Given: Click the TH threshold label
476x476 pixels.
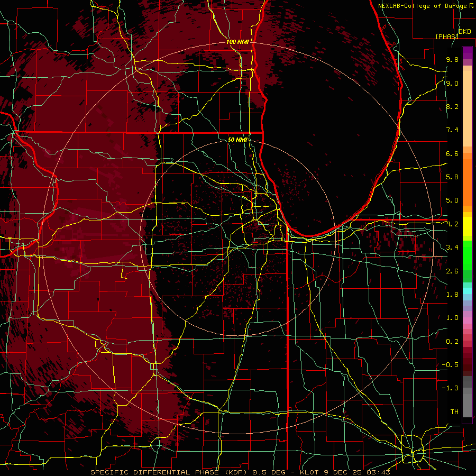Looking at the screenshot, I should (454, 412).
